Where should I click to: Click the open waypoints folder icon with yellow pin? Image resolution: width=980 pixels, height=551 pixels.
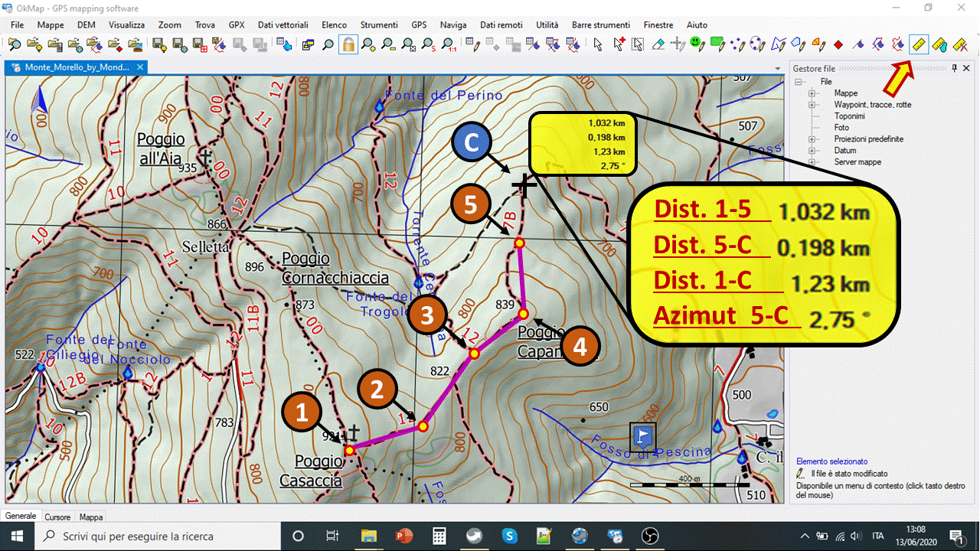click(34, 44)
